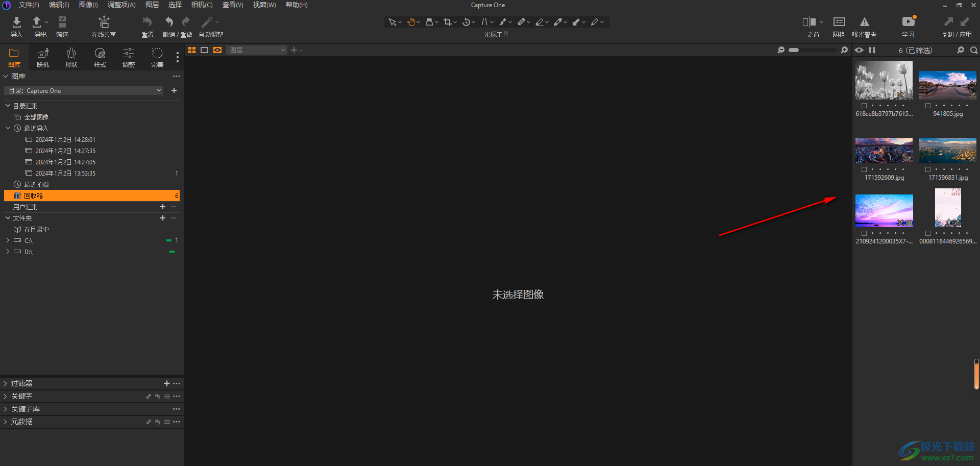
Task: Select the Crop cursor tool
Action: click(448, 22)
